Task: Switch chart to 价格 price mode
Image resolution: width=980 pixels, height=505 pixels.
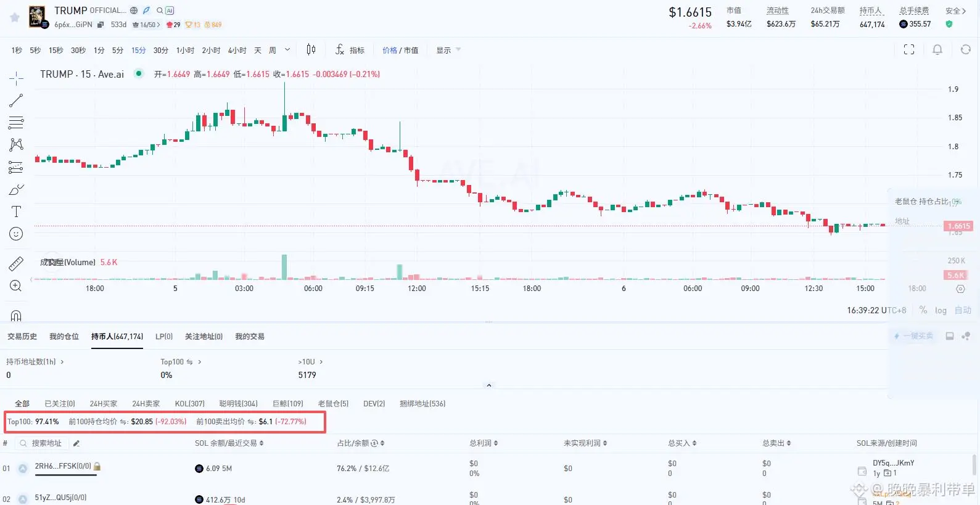Action: [390, 51]
